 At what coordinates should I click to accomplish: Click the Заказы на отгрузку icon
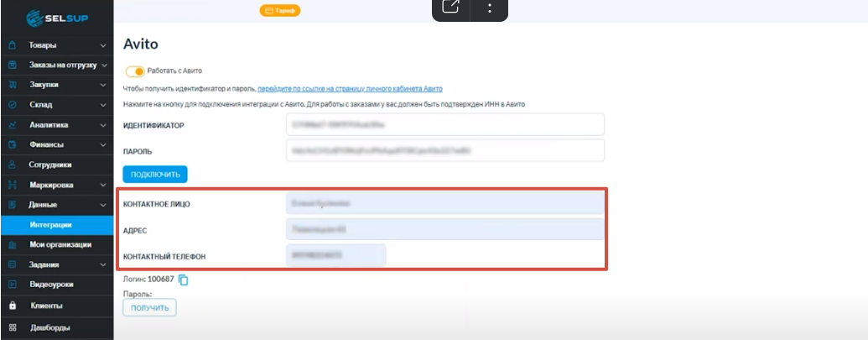13,65
